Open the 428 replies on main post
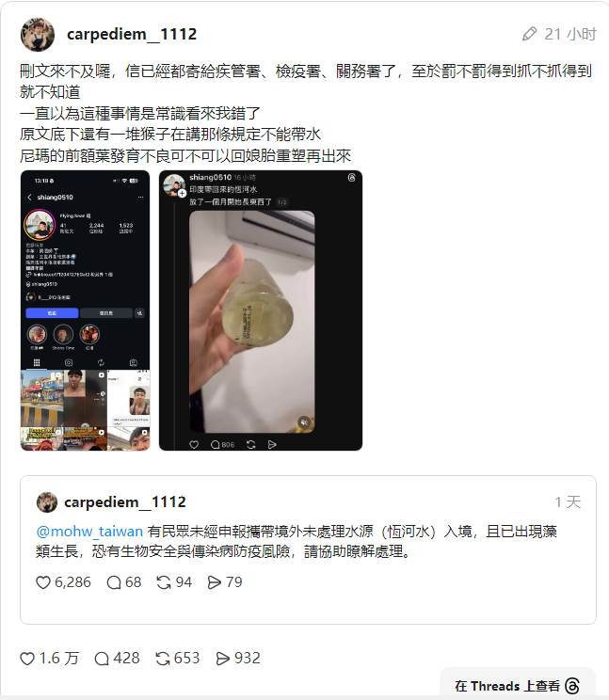This screenshot has width=609, height=700. tap(102, 659)
